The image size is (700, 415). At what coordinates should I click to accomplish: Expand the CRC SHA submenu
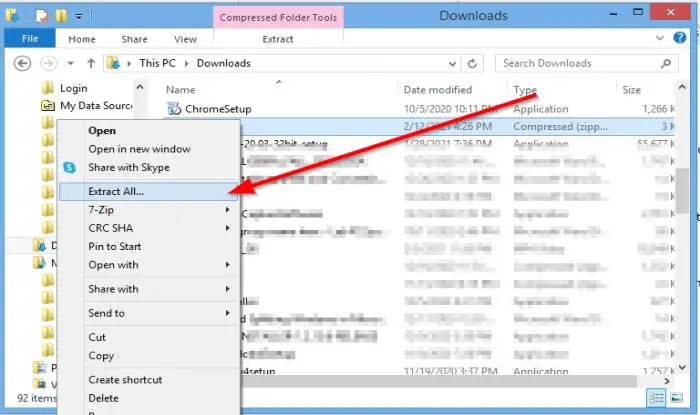(x=149, y=228)
